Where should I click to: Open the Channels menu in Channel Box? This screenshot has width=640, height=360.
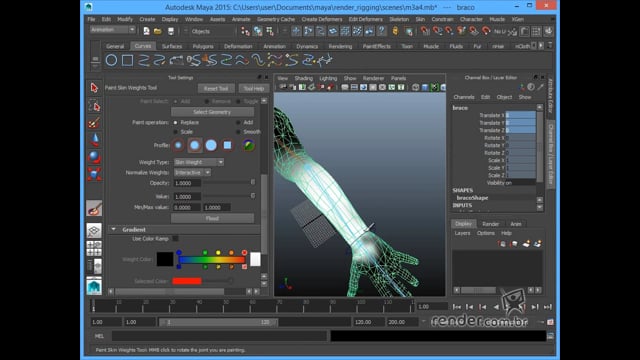coord(464,97)
